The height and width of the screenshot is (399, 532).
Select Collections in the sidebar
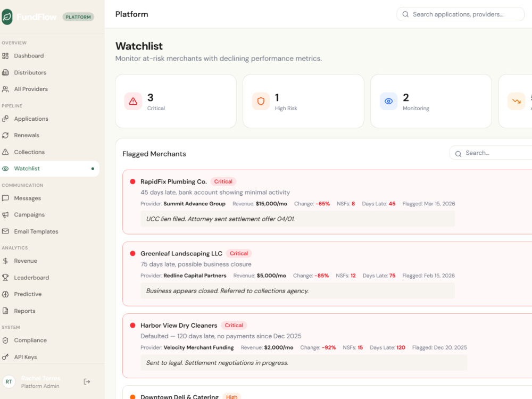49,152
